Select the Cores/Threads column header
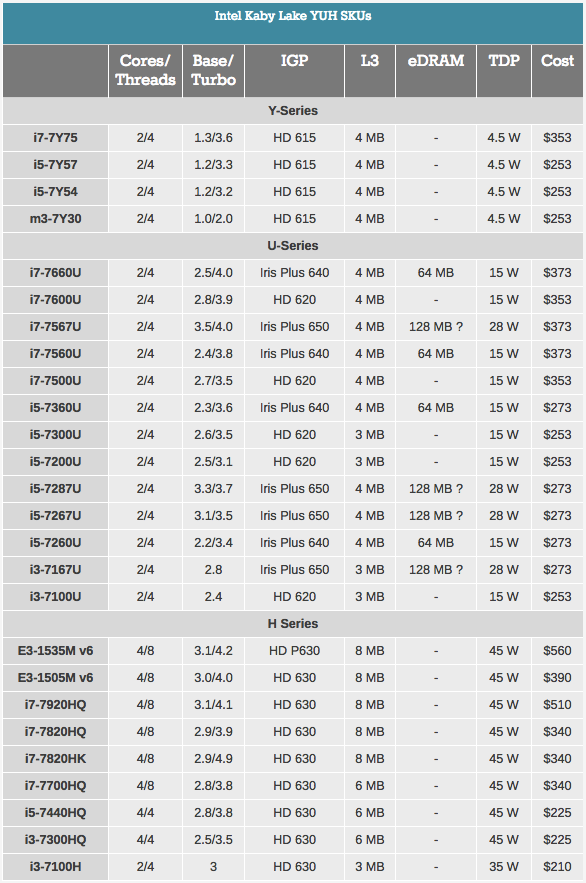586x883 pixels. click(145, 70)
